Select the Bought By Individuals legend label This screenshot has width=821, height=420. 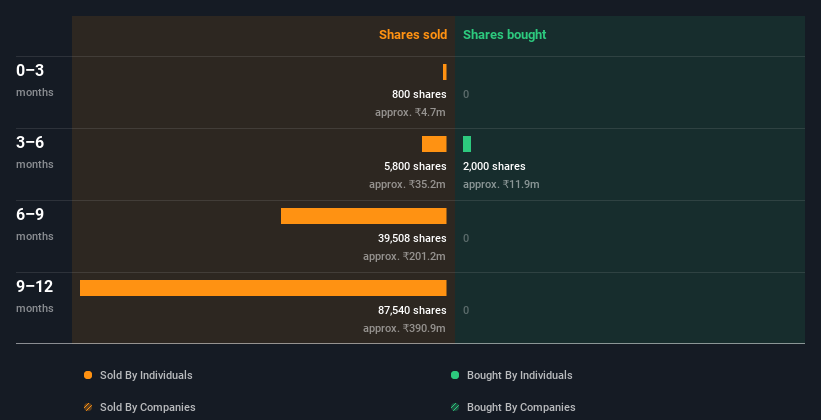(x=519, y=375)
